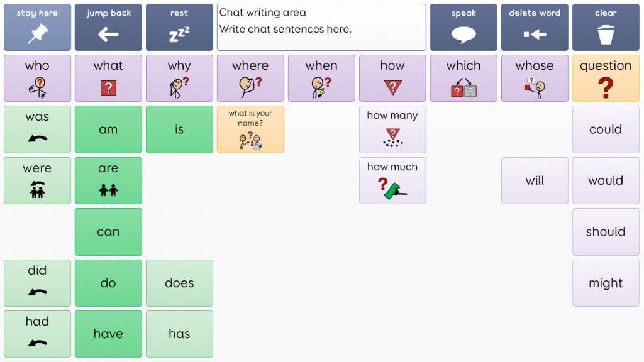Insert the word 'will'
This screenshot has width=644, height=362.
535,181
